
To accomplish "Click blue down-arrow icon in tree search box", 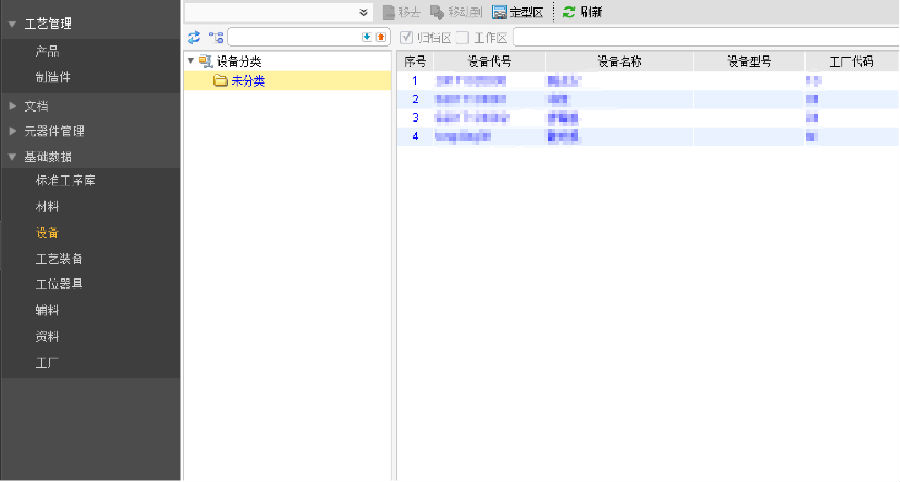I will point(367,37).
